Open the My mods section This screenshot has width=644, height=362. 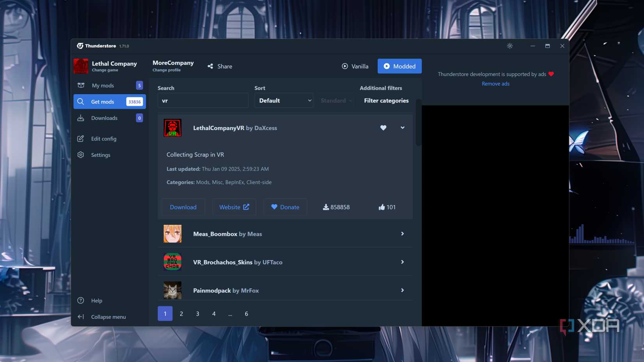103,85
